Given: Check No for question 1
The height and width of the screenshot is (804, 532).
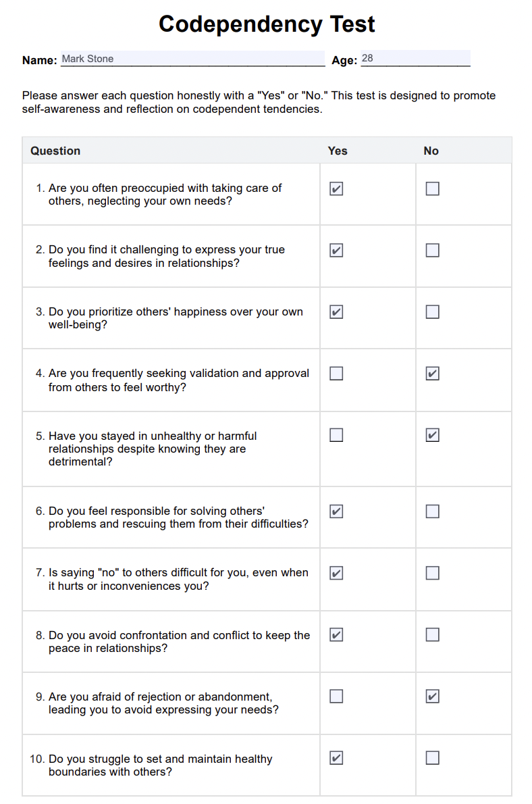Looking at the screenshot, I should [433, 189].
